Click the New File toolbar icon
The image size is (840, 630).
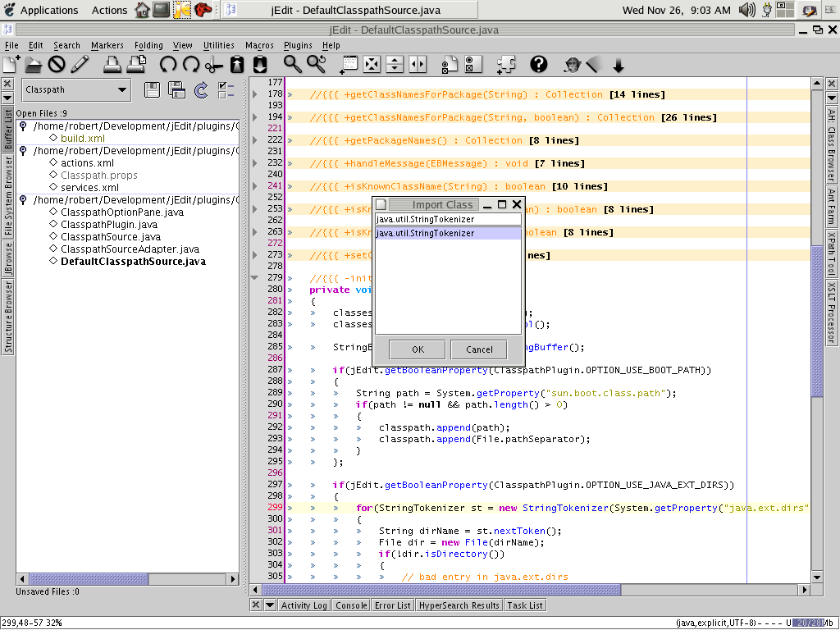click(x=11, y=65)
